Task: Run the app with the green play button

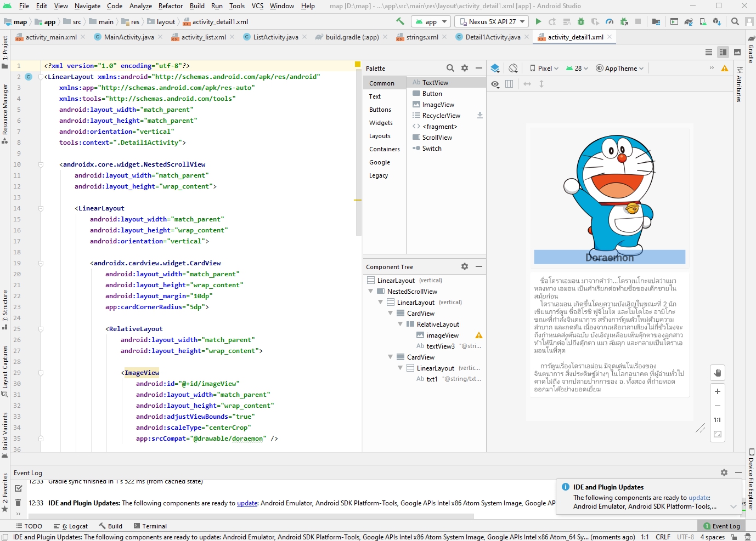Action: [538, 21]
